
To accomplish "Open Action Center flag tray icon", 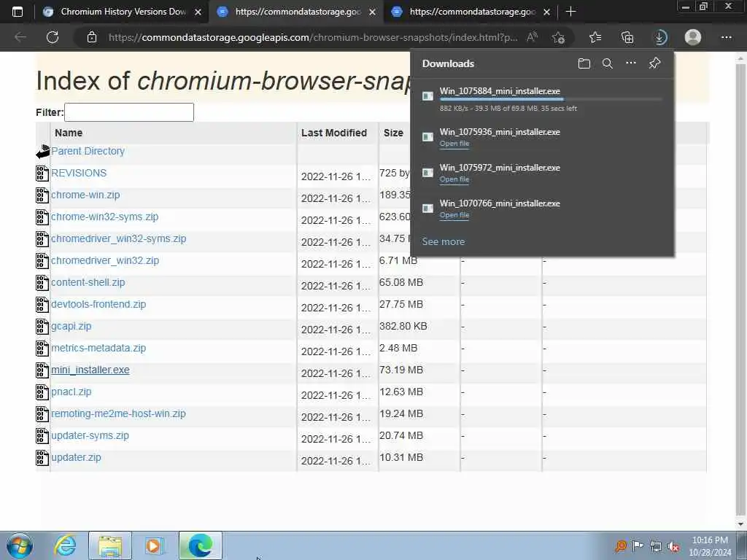I will pyautogui.click(x=638, y=545).
